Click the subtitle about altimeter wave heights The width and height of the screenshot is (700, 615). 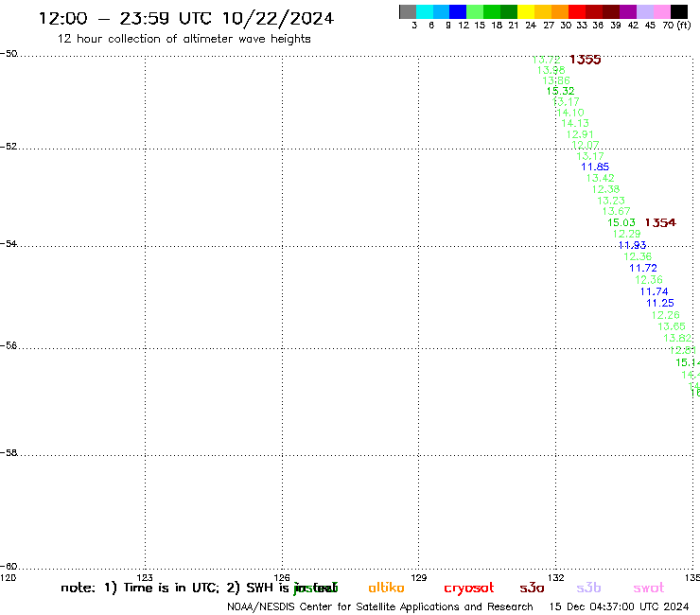(x=184, y=39)
